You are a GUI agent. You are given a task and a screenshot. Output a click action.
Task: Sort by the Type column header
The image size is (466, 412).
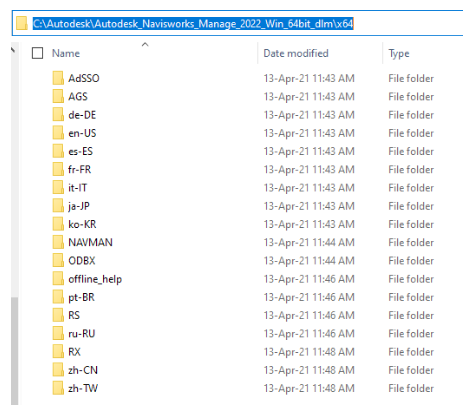tap(399, 53)
